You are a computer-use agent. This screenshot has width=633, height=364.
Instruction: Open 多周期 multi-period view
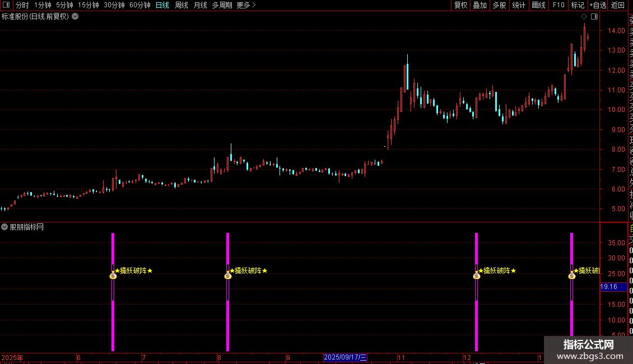pos(222,5)
